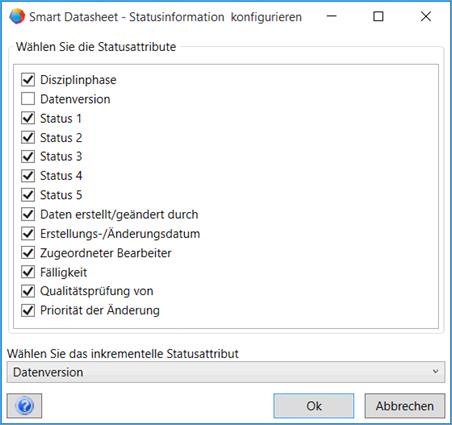
Task: Click the Abbrechen button
Action: pyautogui.click(x=405, y=406)
